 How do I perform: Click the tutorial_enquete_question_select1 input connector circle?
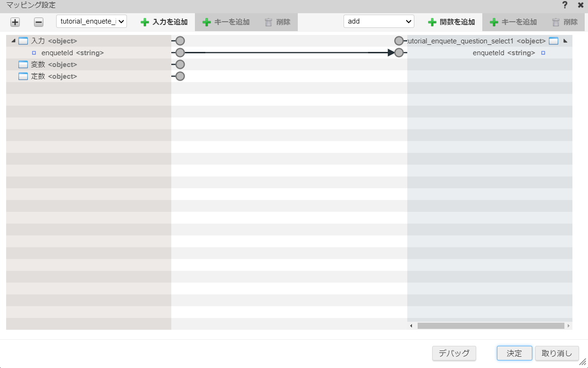point(399,41)
